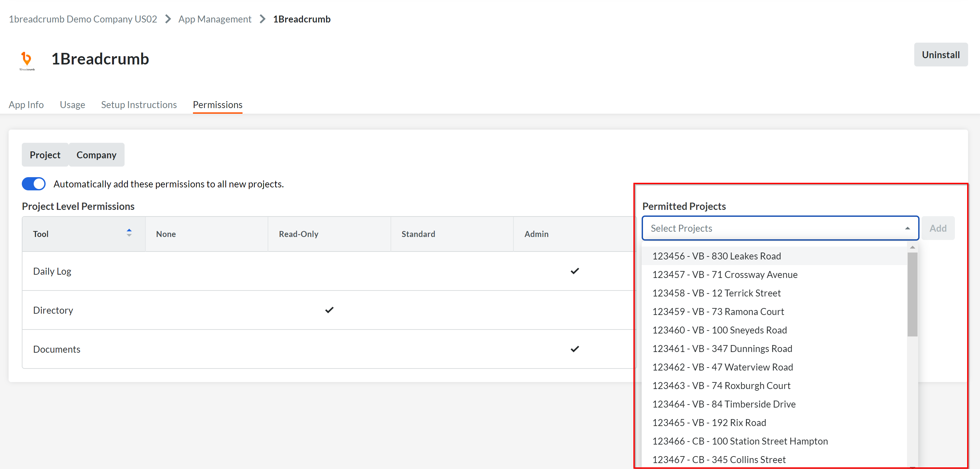980x469 pixels.
Task: Choose 123458 - VB - 12 Terrick Street
Action: (774, 293)
